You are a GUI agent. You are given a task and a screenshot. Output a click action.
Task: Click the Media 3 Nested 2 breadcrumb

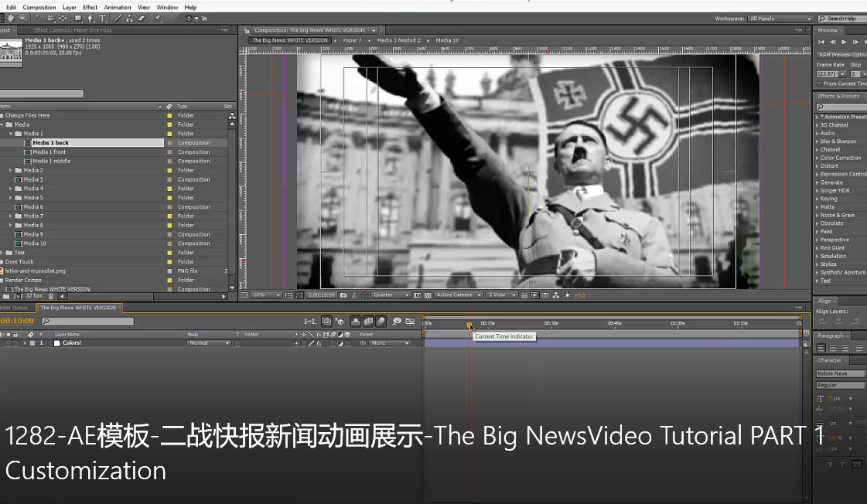pyautogui.click(x=398, y=40)
